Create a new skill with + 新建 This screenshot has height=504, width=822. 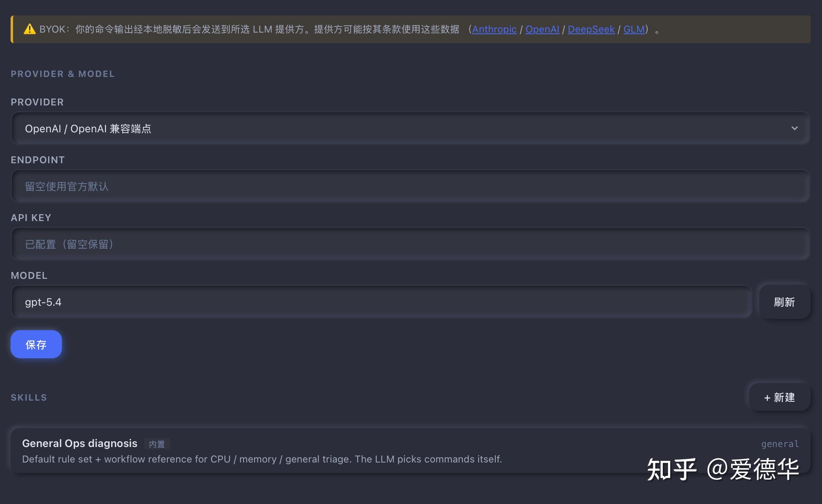point(780,397)
